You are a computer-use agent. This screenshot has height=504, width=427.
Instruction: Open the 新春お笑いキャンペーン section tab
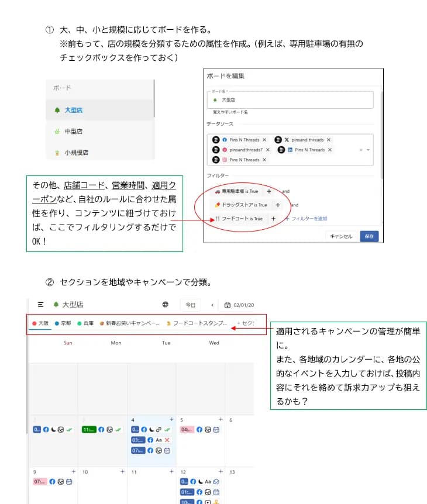pos(130,323)
